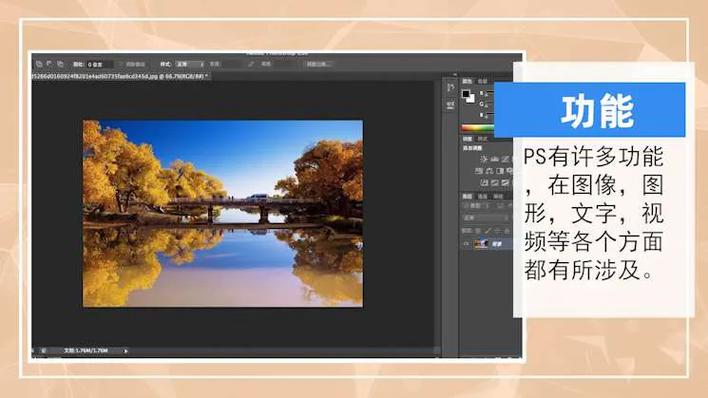Screen dimensions: 708x398
Task: Open the status bar info arrow menu
Action: pyautogui.click(x=126, y=351)
